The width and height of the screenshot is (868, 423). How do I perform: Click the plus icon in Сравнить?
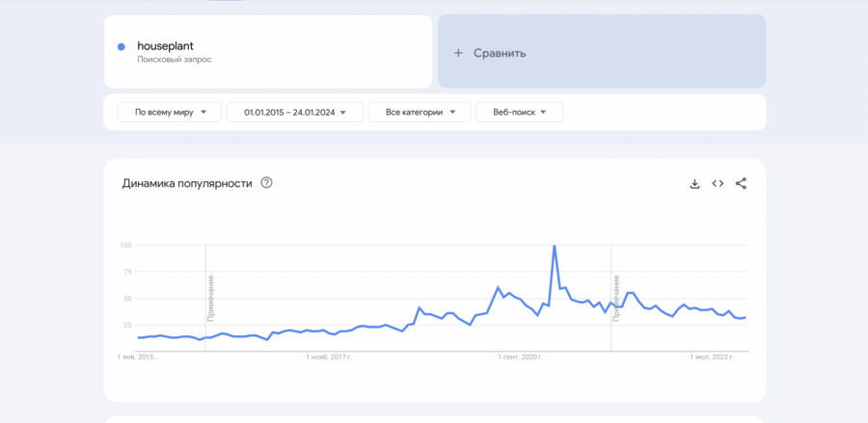(458, 53)
